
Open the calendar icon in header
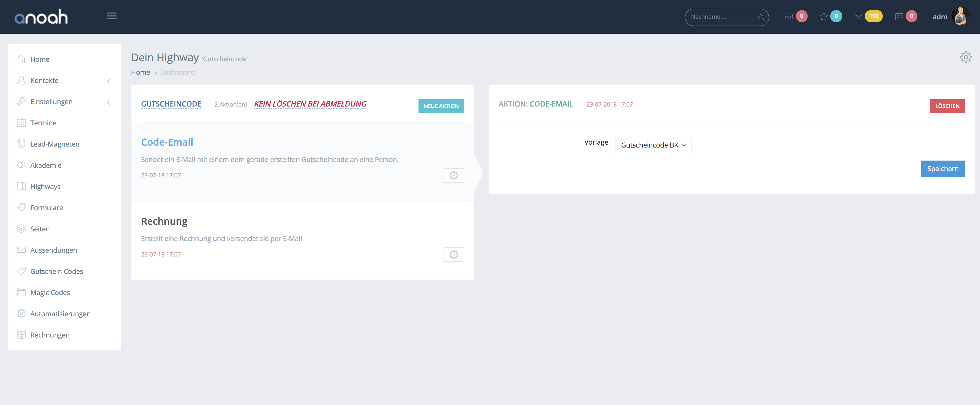click(x=899, y=16)
